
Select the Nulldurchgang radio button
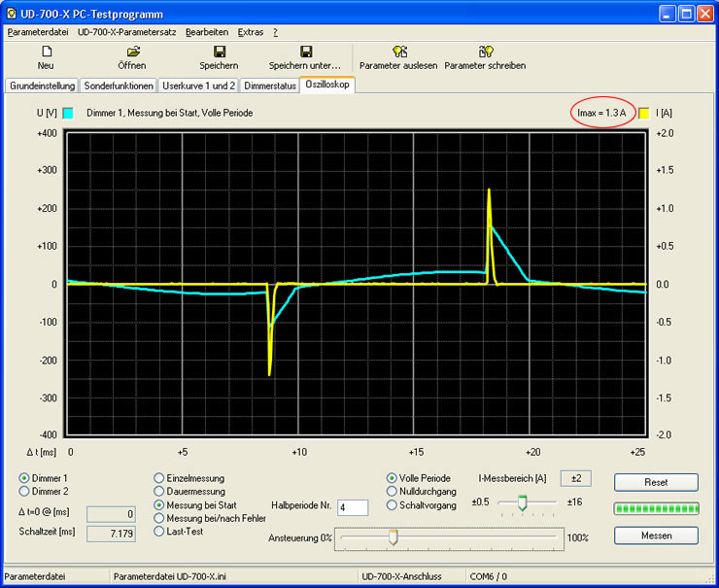(x=392, y=492)
